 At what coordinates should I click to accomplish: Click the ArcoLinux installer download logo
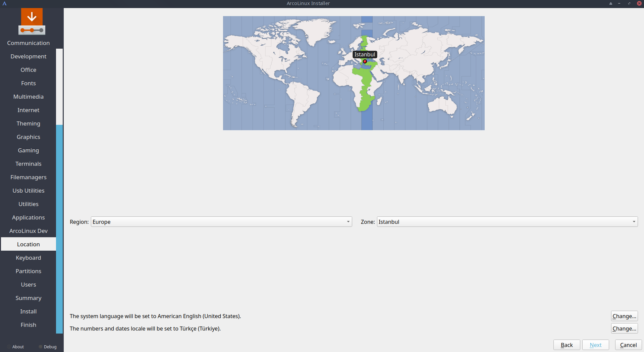[x=32, y=21]
